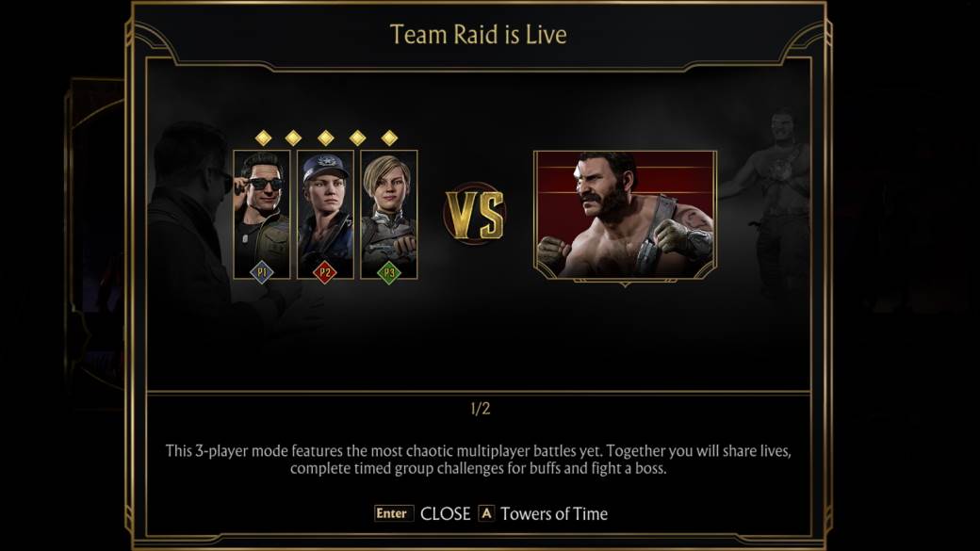Select the blonde P3 character portrait
980x551 pixels.
pyautogui.click(x=389, y=215)
